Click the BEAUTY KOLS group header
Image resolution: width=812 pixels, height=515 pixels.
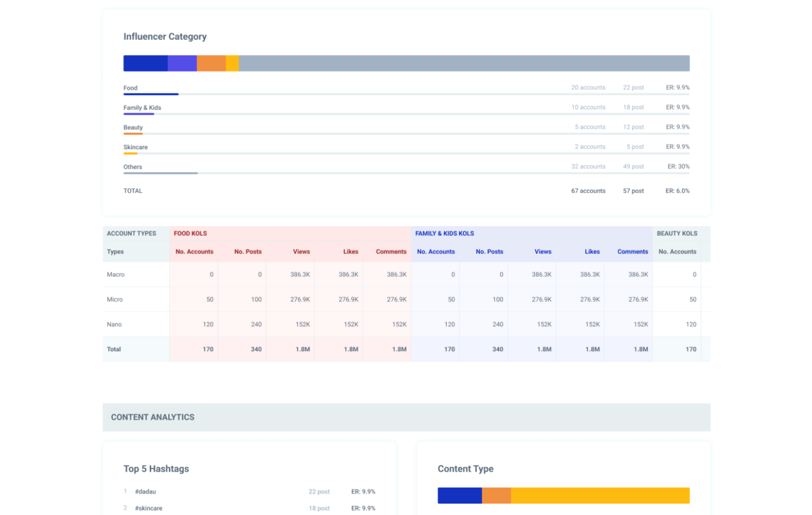pos(677,234)
